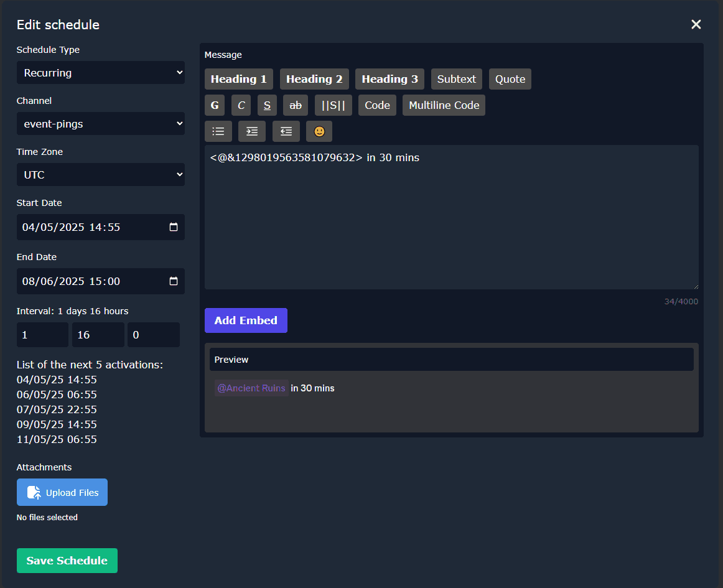This screenshot has height=588, width=723.
Task: Click activation entry 07/05/25 22:55
Action: click(x=57, y=409)
